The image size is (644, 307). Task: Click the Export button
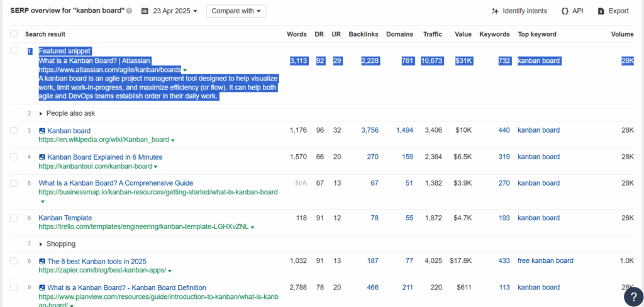[x=613, y=11]
